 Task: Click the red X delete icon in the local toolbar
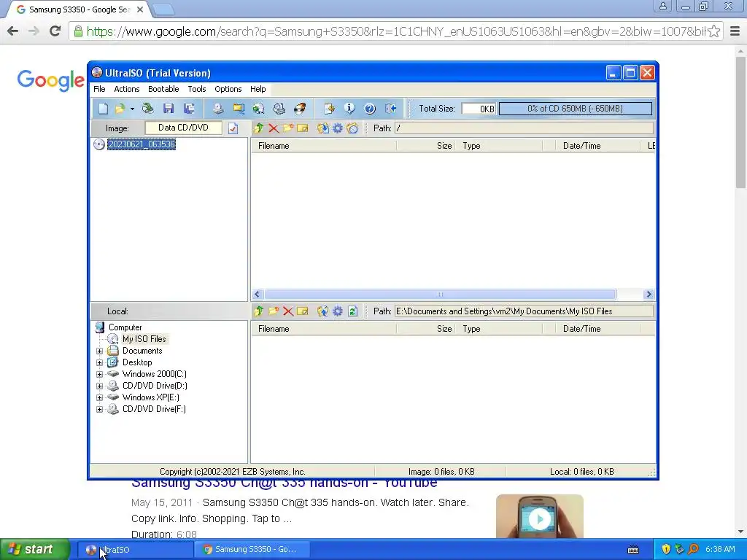pos(288,311)
